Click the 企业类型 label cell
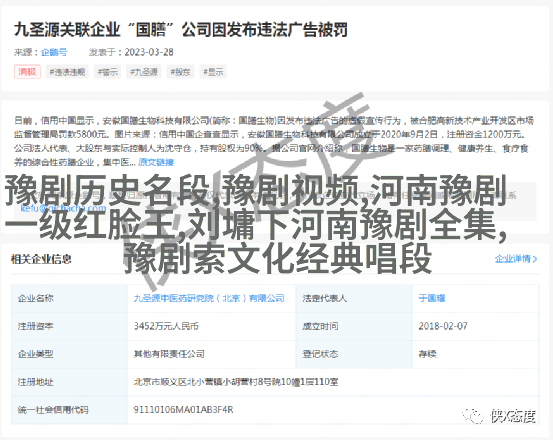The image size is (553, 440). (69, 354)
